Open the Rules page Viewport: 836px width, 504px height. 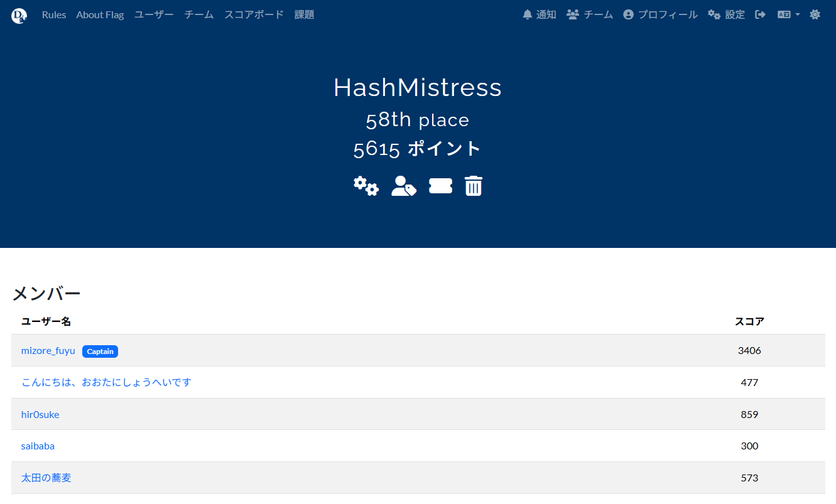[54, 14]
